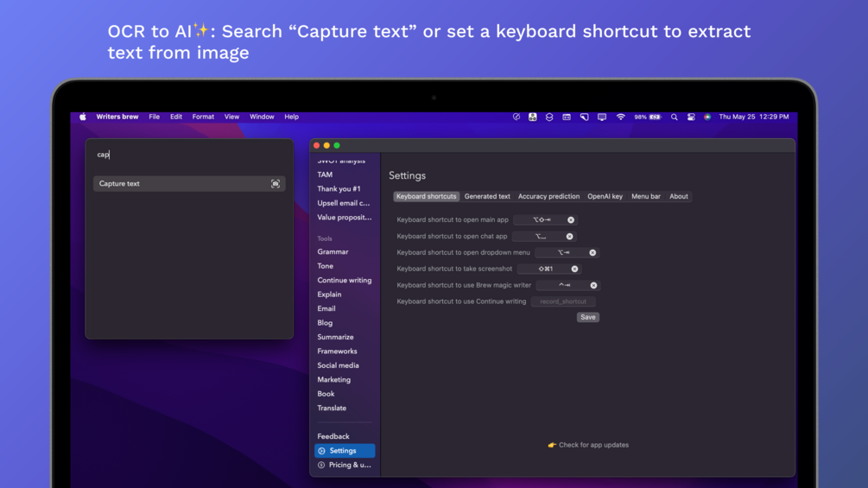Select the About tab

point(679,196)
